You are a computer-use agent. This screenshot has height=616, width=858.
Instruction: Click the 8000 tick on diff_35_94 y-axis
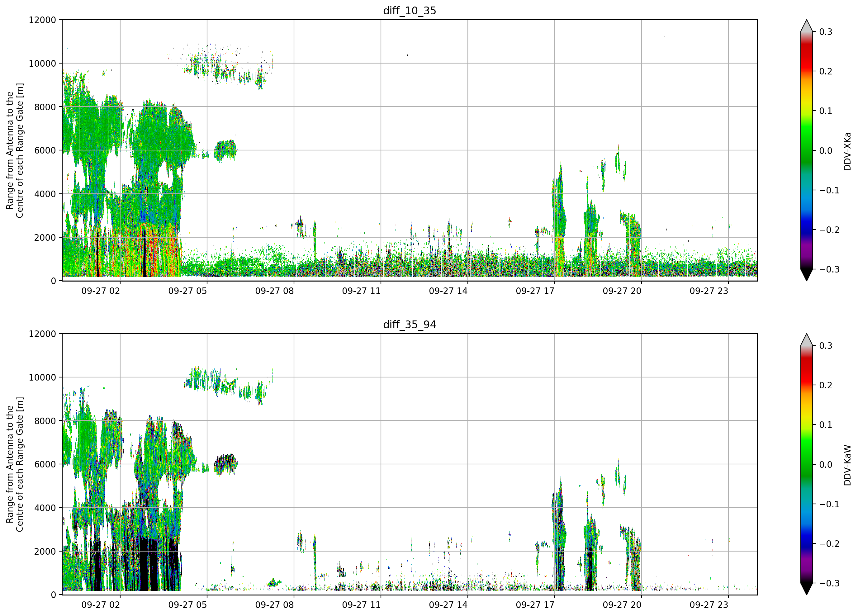pyautogui.click(x=45, y=421)
